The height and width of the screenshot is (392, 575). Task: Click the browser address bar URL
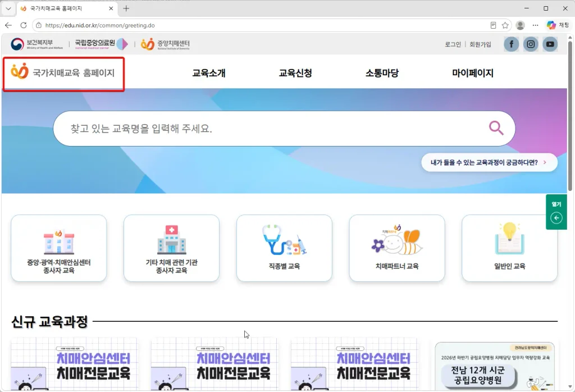(100, 25)
